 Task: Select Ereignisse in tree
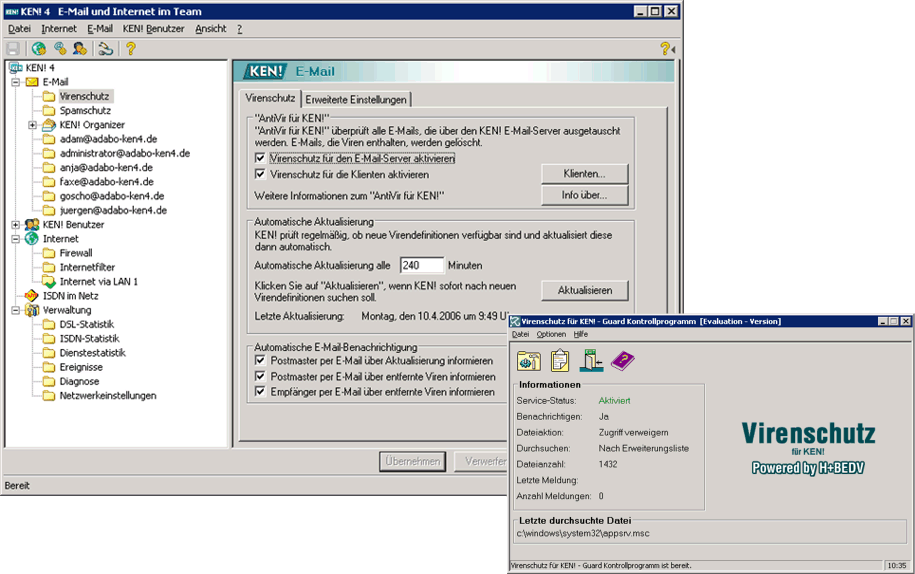tap(81, 367)
